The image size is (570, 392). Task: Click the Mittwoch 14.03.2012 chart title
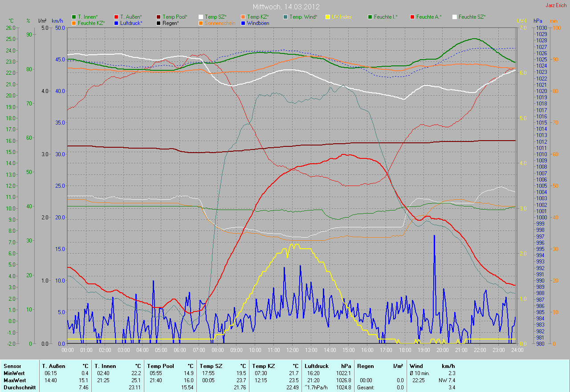pos(285,7)
